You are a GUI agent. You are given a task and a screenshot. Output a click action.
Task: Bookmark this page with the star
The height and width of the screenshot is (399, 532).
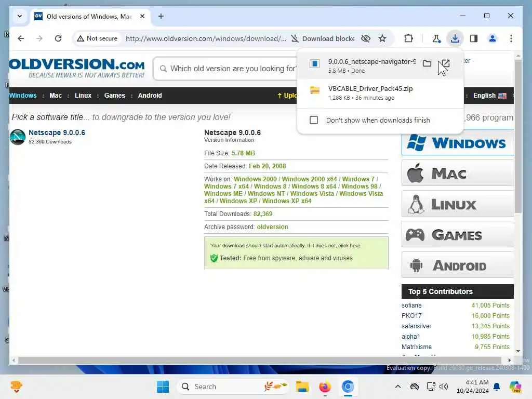[382, 38]
